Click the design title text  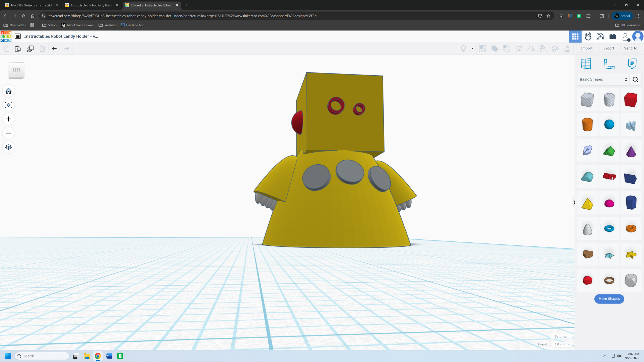(61, 36)
